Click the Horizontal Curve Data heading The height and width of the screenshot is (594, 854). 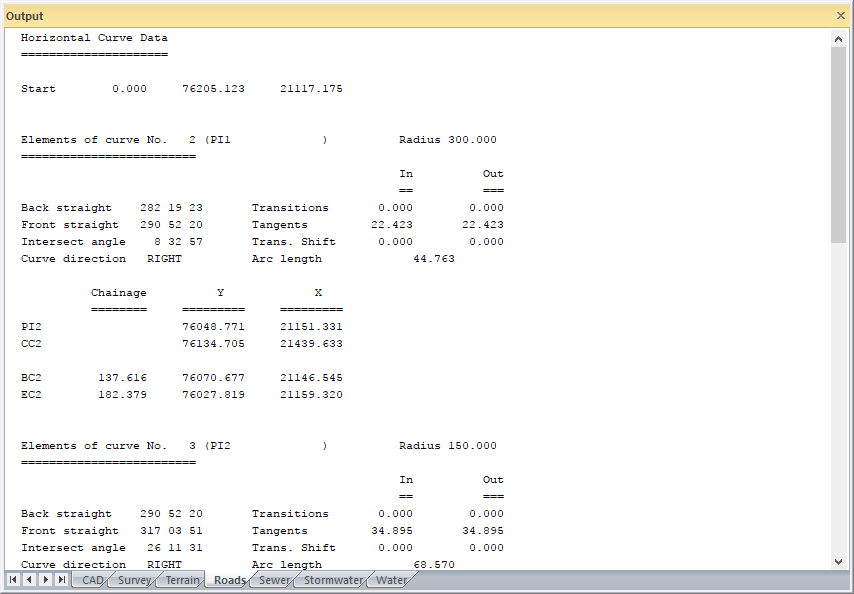click(x=94, y=38)
